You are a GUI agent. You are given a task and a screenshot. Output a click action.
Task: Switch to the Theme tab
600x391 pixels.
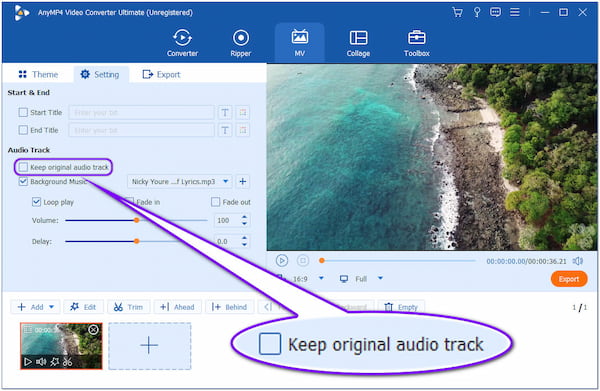click(38, 74)
